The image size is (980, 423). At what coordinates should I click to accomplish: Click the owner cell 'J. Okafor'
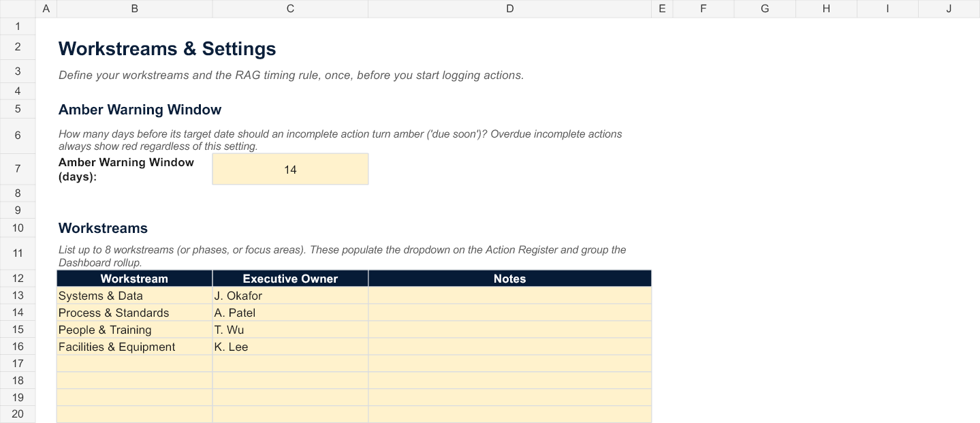pos(290,296)
